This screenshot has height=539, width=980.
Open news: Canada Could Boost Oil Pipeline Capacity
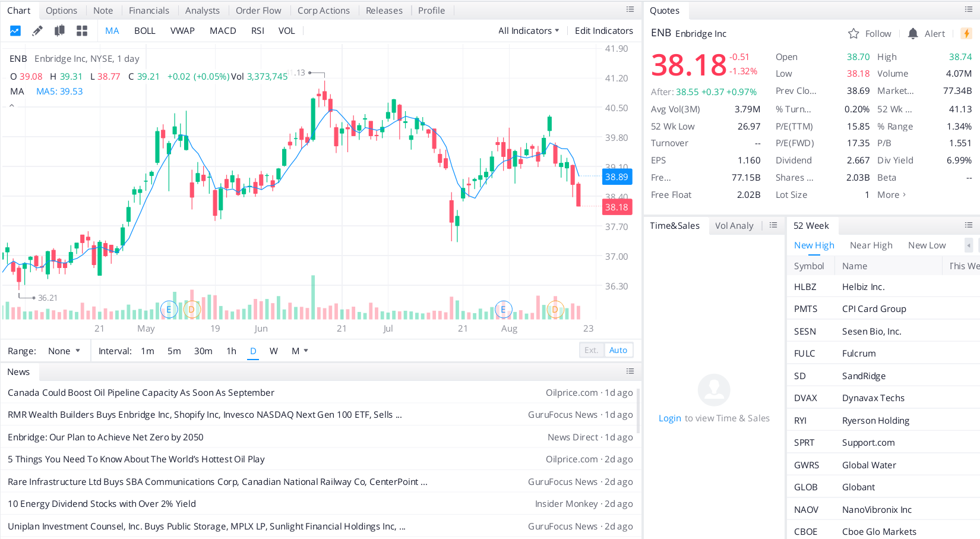click(x=141, y=393)
